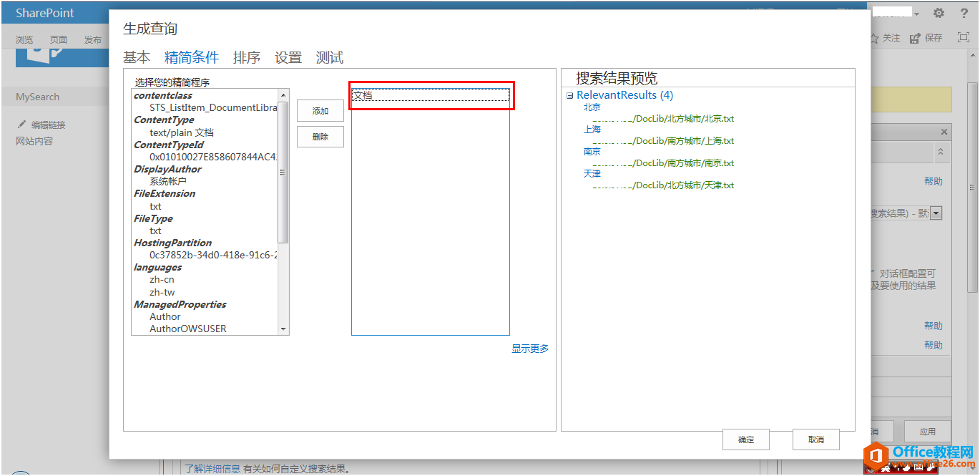Select the AuthorOWSUSER property
980x476 pixels.
[x=188, y=329]
